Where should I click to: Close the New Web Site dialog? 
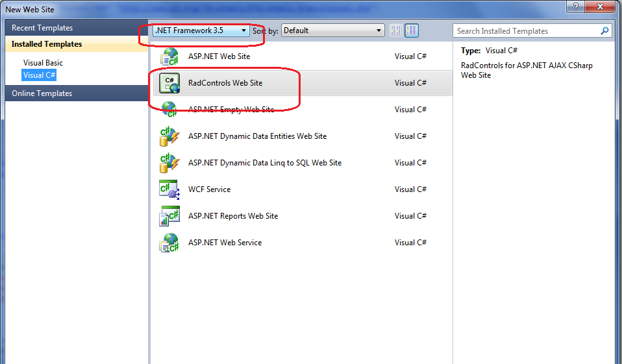600,6
